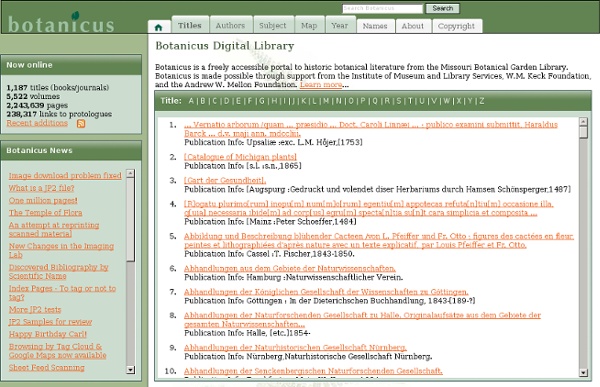The image size is (600, 387).
Task: Open the Recent additions link
Action: click(37, 123)
